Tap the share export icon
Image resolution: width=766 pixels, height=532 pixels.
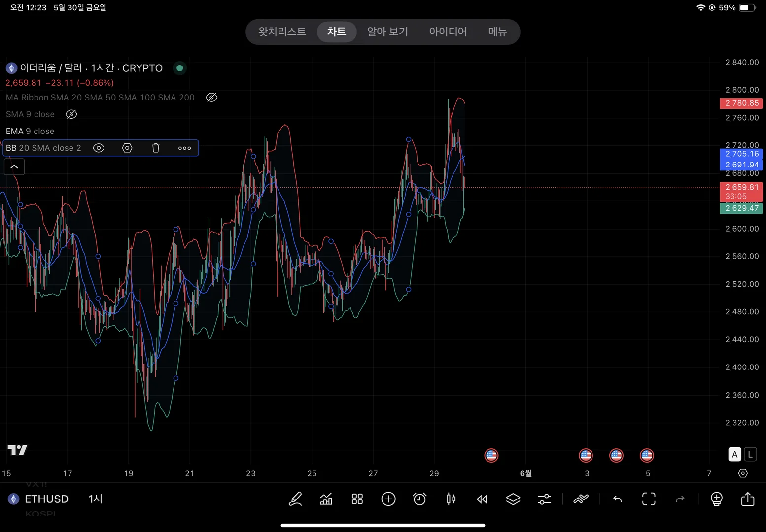coord(748,499)
